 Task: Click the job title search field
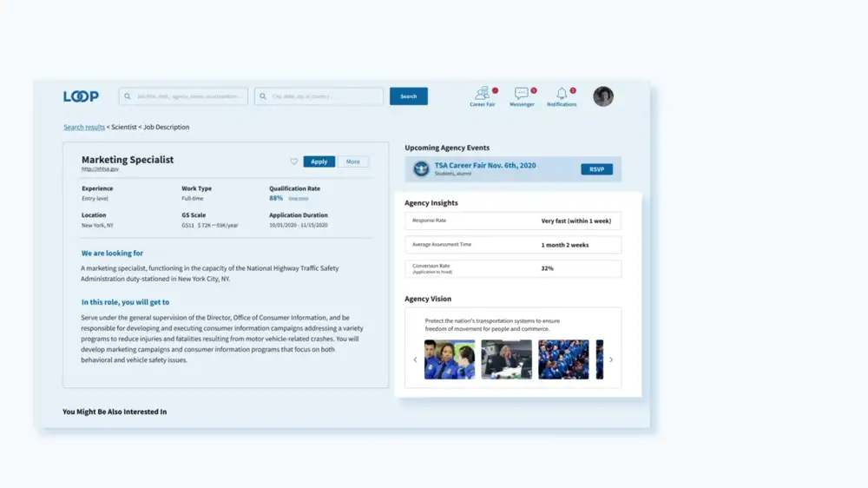(x=183, y=96)
